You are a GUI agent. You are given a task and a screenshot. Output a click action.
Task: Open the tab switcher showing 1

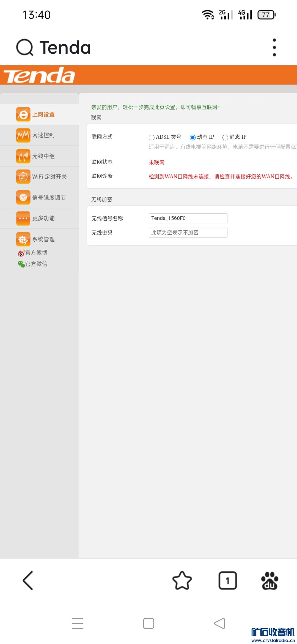point(228,580)
